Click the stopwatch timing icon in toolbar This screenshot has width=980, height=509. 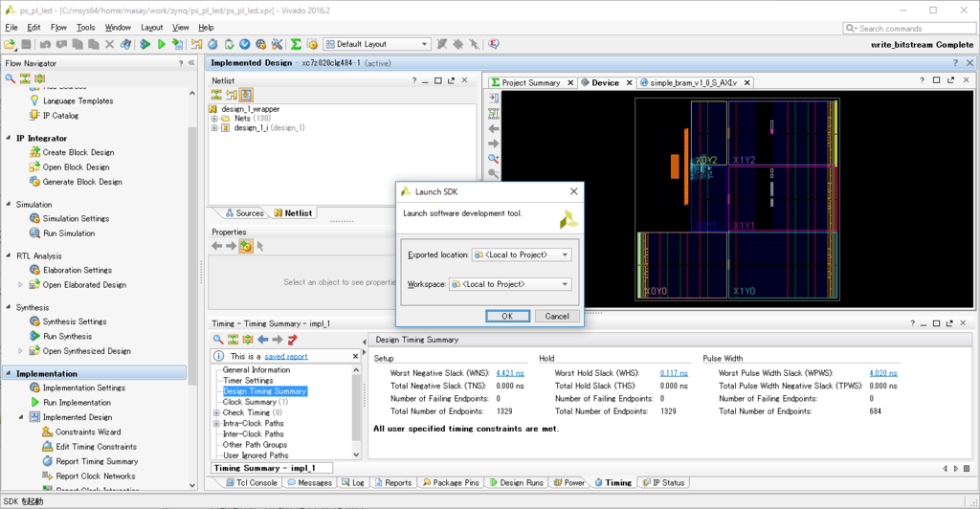click(x=212, y=44)
